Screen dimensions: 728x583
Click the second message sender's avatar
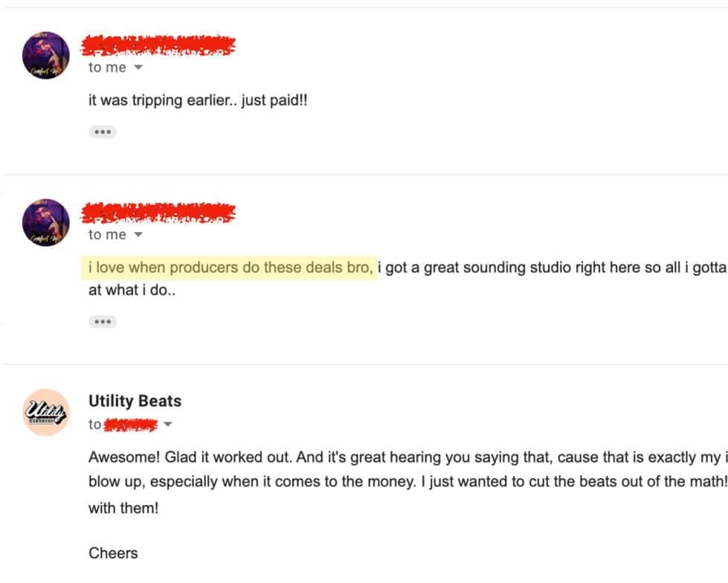[x=46, y=223]
